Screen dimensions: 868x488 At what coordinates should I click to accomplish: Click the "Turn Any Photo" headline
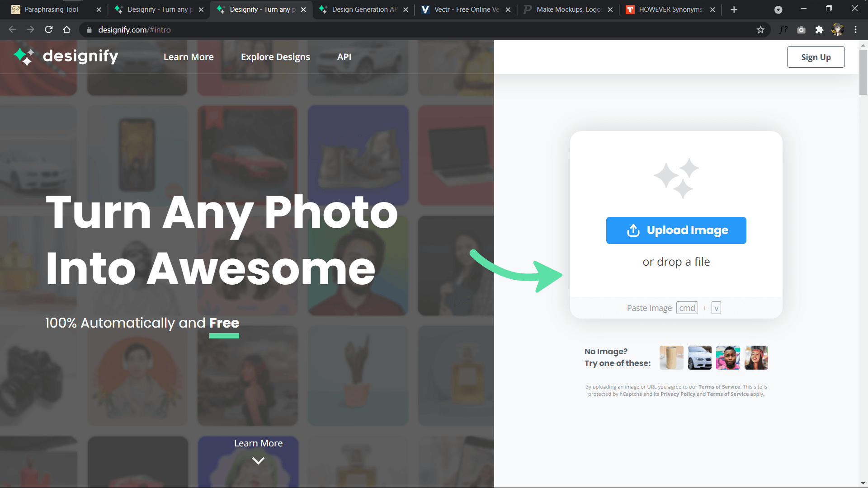click(x=222, y=212)
